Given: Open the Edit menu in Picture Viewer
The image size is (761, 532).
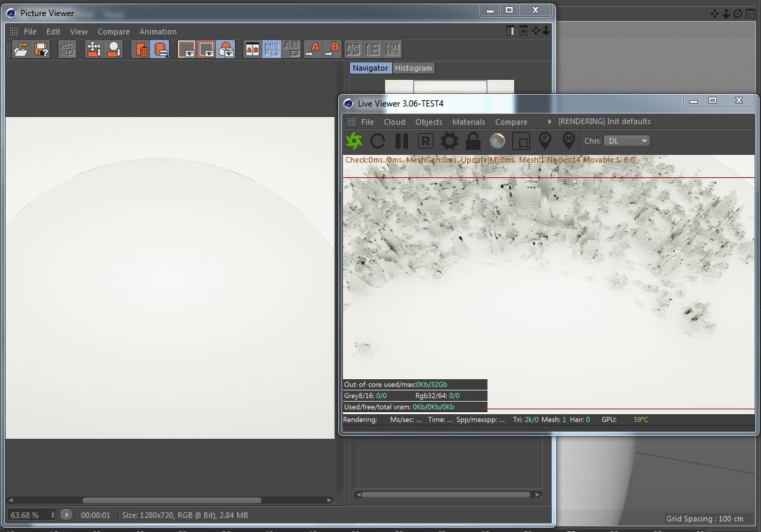Looking at the screenshot, I should point(53,32).
